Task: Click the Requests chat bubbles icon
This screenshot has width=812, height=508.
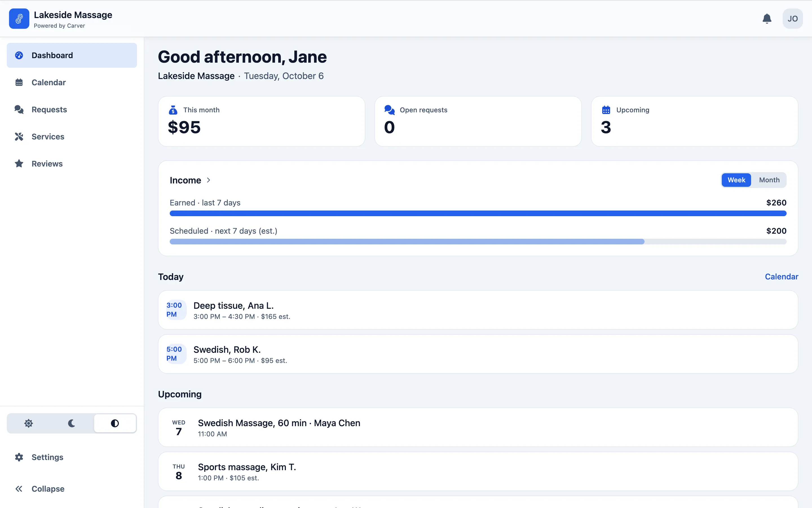Action: tap(19, 110)
